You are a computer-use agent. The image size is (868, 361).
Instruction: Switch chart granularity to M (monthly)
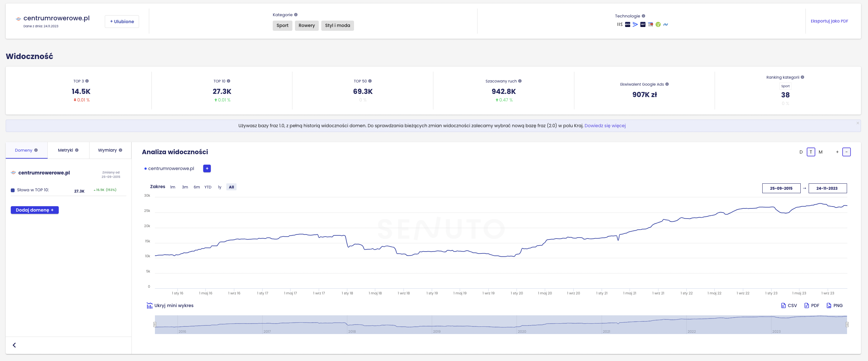(x=820, y=152)
